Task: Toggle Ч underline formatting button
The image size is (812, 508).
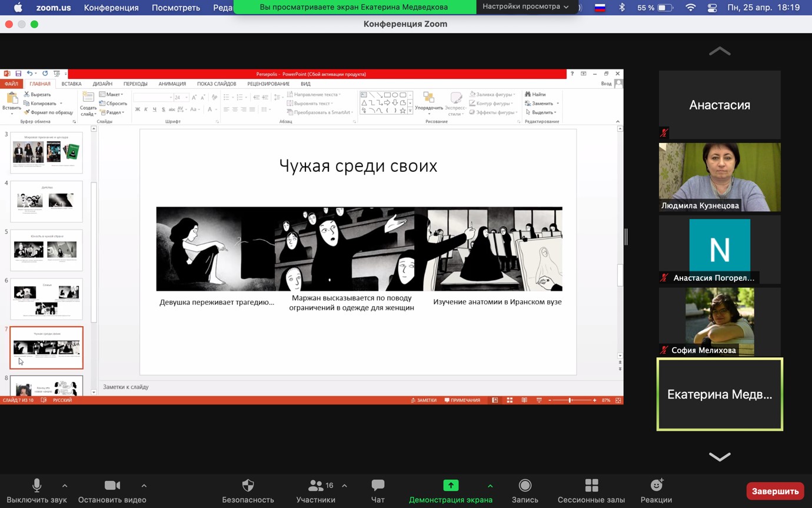Action: [x=154, y=109]
